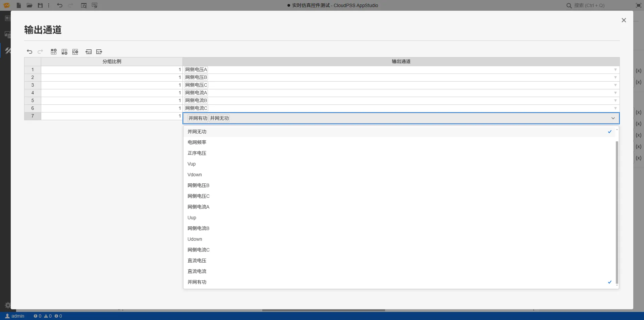
Task: Expand dropdown arrow for row 1 网侧电压A
Action: (615, 70)
